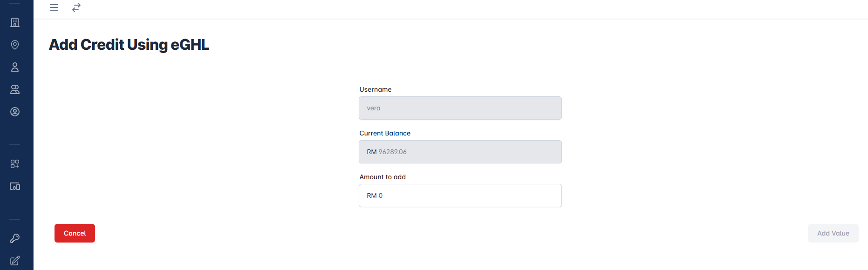
Task: Focus the Amount to add input field
Action: tap(460, 196)
